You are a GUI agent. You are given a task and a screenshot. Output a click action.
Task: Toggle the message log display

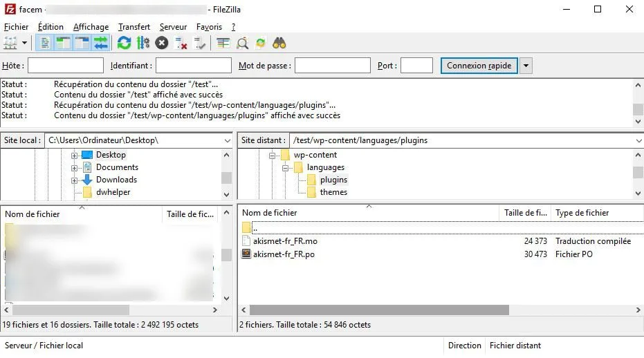(45, 43)
